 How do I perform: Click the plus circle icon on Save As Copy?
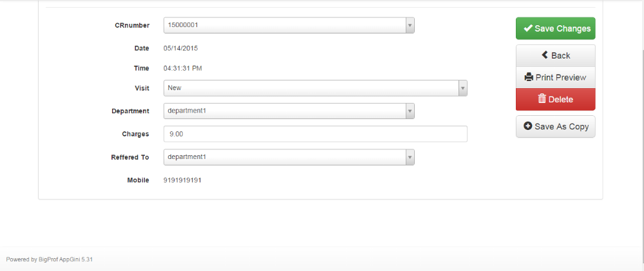(x=528, y=126)
